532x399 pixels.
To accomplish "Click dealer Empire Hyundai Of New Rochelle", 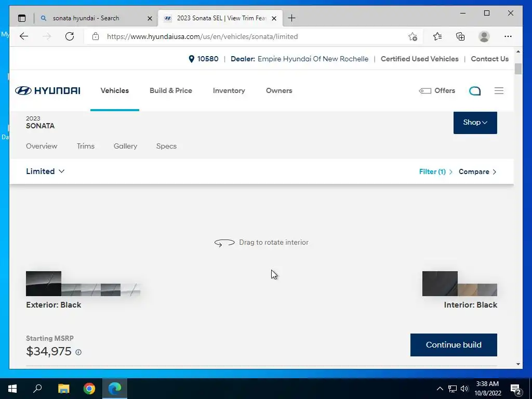I will [x=313, y=59].
